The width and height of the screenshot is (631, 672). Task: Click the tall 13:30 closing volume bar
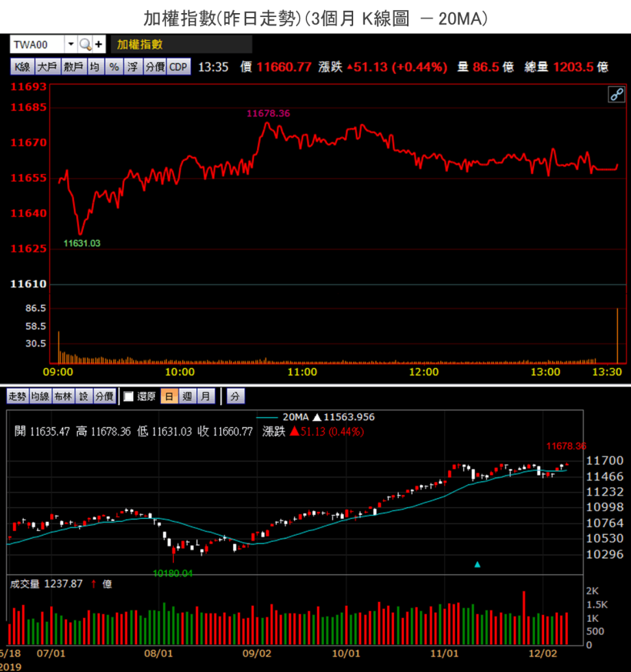(617, 336)
